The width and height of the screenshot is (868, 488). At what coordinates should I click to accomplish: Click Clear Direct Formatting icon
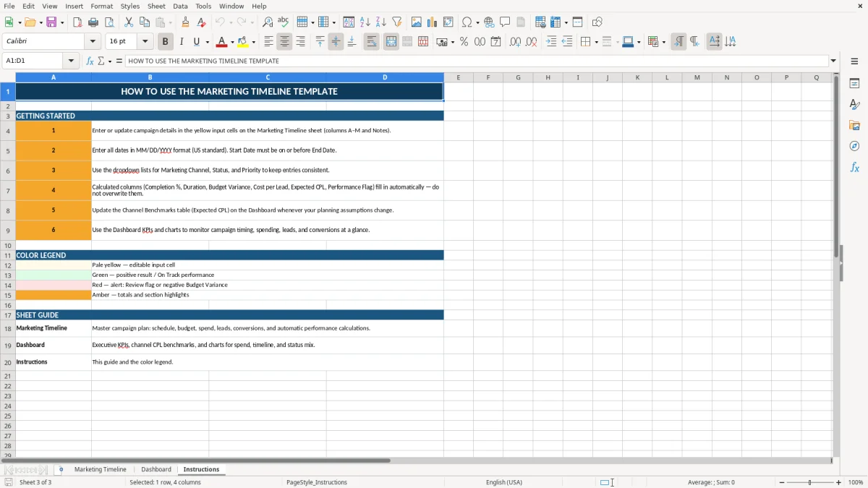click(202, 22)
